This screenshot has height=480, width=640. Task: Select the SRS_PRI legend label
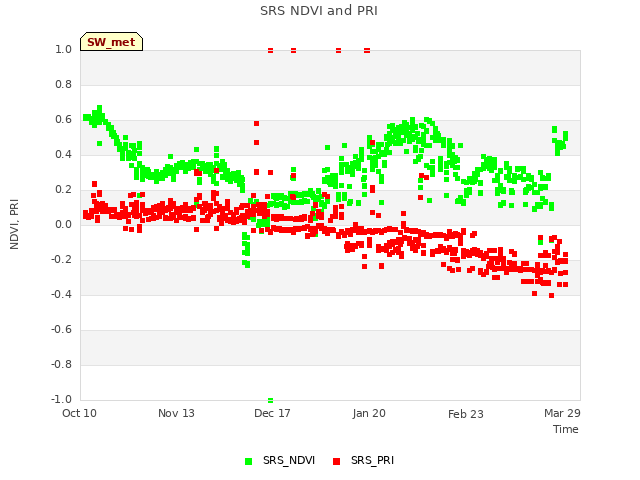click(372, 460)
